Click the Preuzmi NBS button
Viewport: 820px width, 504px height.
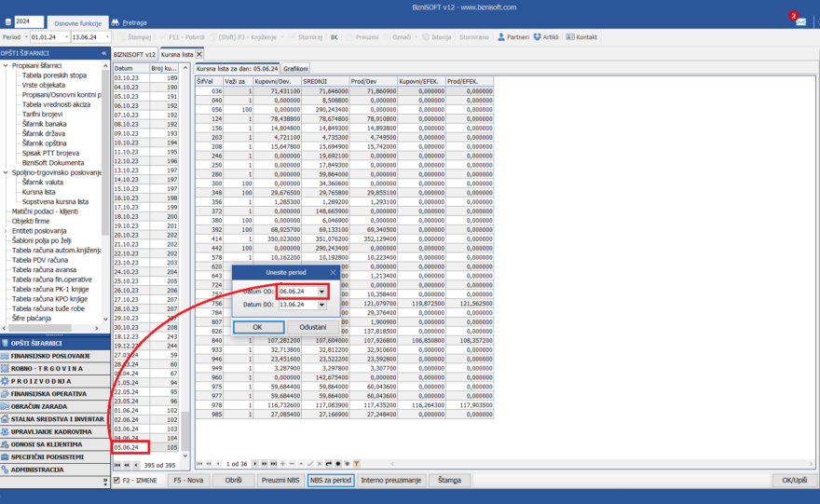[x=280, y=480]
